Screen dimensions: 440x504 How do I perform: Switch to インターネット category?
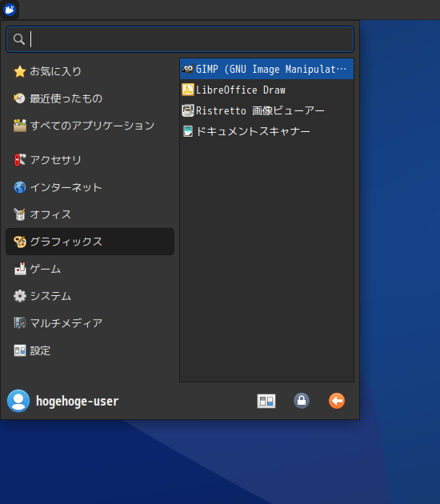pos(90,187)
